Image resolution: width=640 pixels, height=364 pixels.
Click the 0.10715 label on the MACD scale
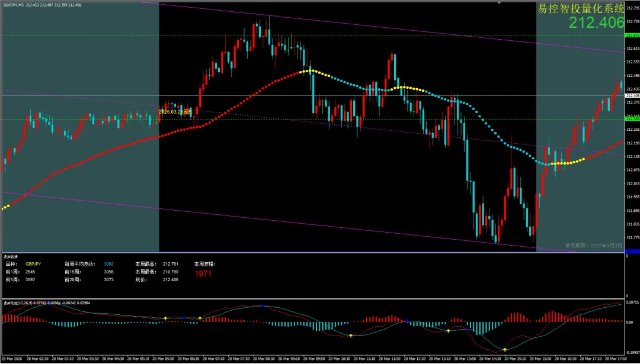pyautogui.click(x=633, y=303)
